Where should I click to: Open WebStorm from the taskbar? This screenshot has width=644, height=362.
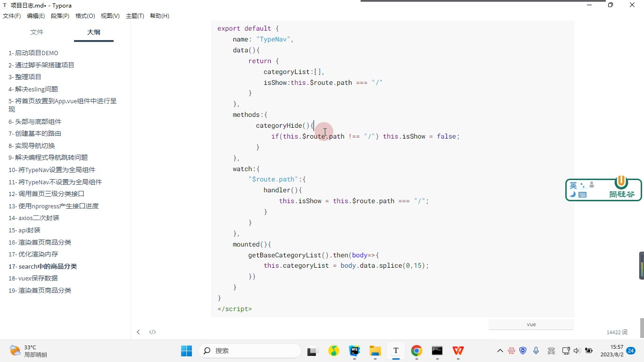coord(355,351)
